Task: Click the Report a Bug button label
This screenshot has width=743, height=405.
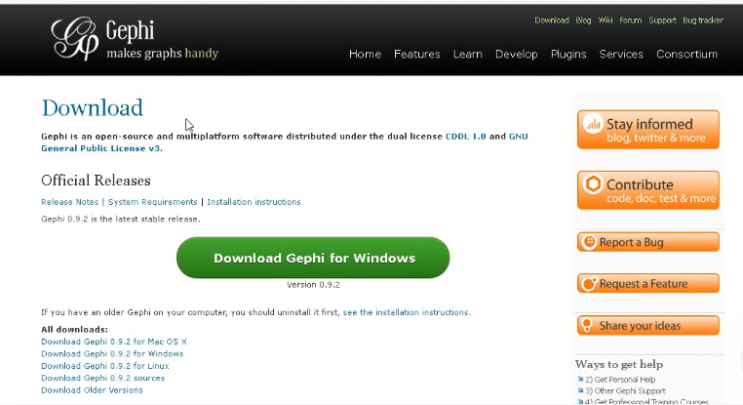Action: click(x=631, y=243)
